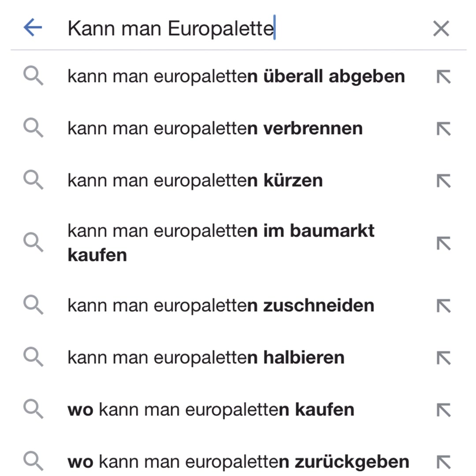This screenshot has width=476, height=476.
Task: Tap the arrow beside 'kürzen' suggestion
Action: click(443, 181)
